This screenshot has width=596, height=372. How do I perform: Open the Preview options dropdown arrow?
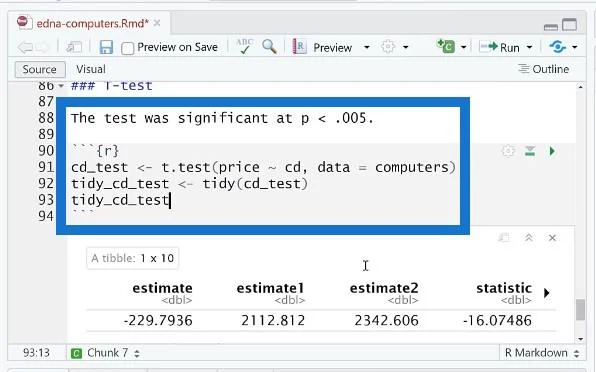(x=366, y=47)
